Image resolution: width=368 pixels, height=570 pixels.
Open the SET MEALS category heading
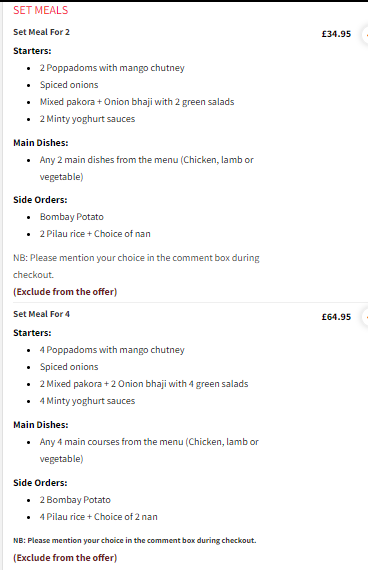tap(41, 10)
